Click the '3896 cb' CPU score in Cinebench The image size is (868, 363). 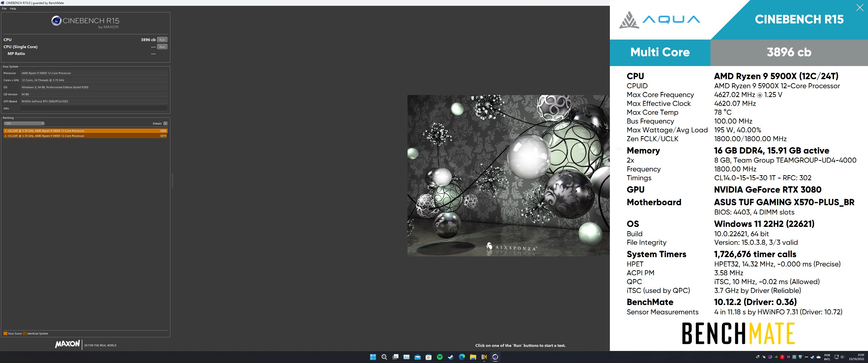point(148,40)
